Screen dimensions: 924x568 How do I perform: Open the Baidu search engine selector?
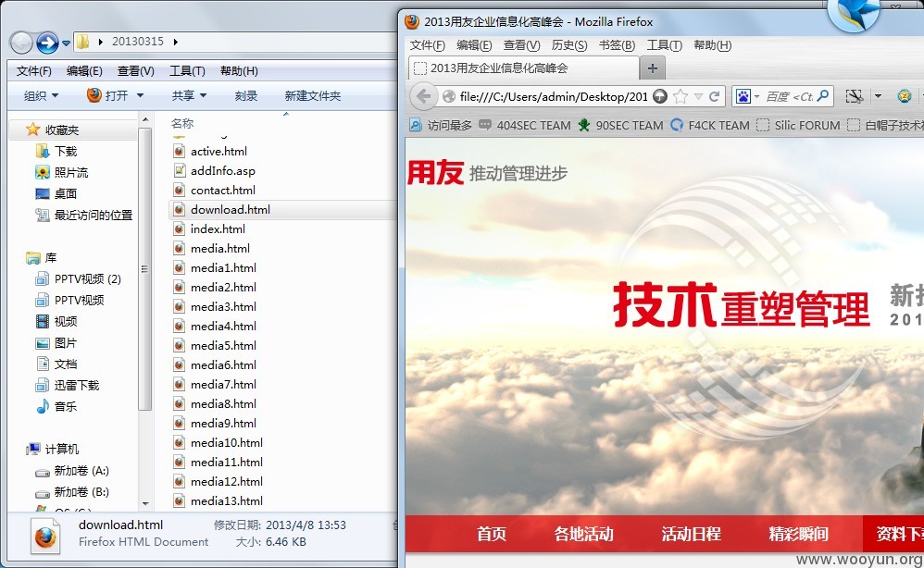point(746,96)
